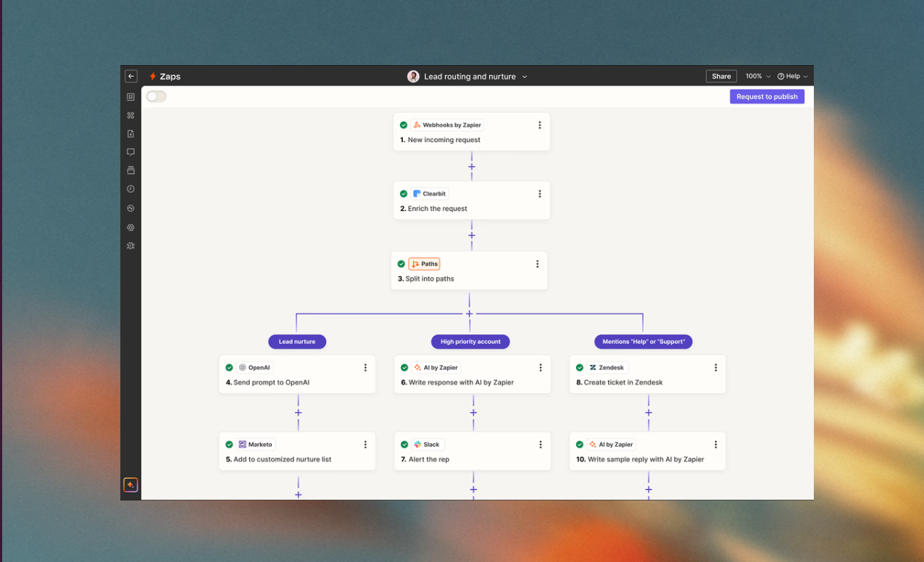The width and height of the screenshot is (924, 562).
Task: Click the Zendesk app badge
Action: (607, 367)
